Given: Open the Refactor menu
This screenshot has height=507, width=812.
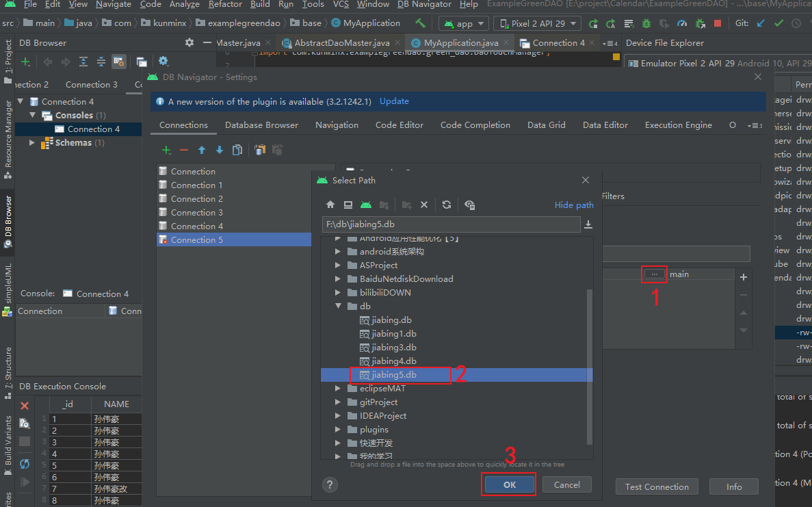Looking at the screenshot, I should point(225,4).
